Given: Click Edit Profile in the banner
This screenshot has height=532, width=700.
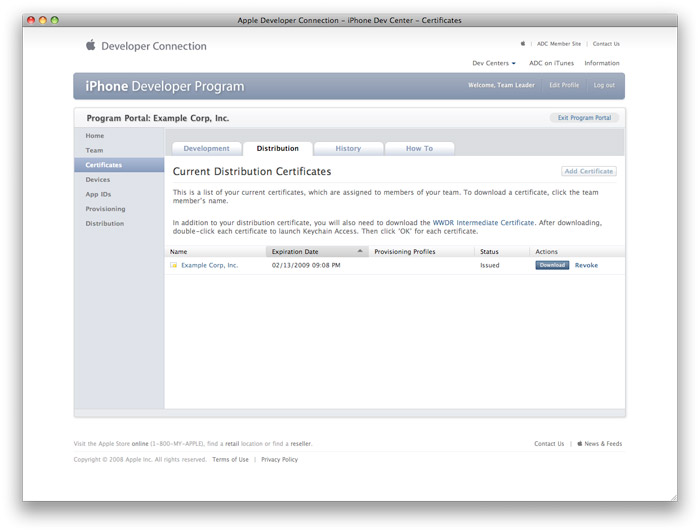Looking at the screenshot, I should pos(564,85).
